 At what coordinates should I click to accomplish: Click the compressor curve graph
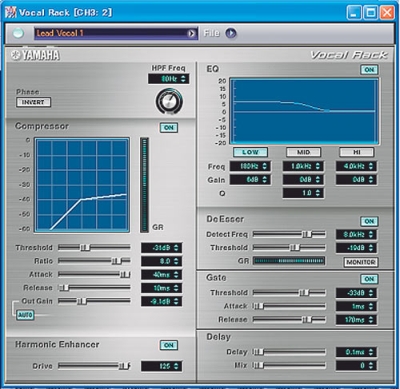pyautogui.click(x=82, y=185)
